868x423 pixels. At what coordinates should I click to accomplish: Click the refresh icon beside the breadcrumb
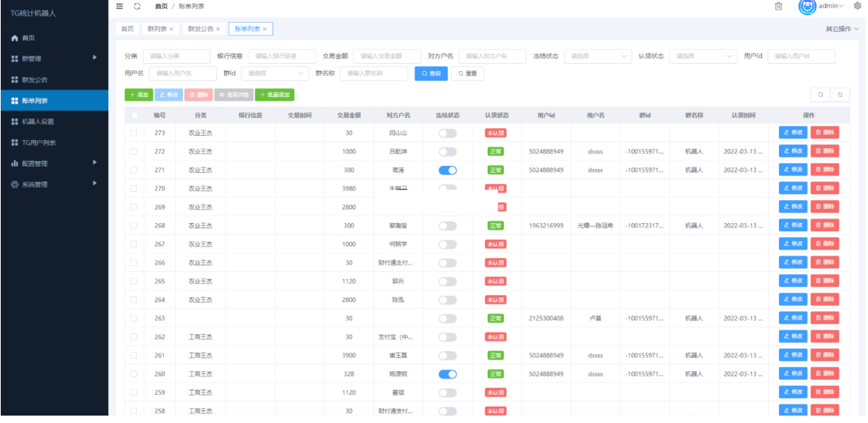[137, 6]
